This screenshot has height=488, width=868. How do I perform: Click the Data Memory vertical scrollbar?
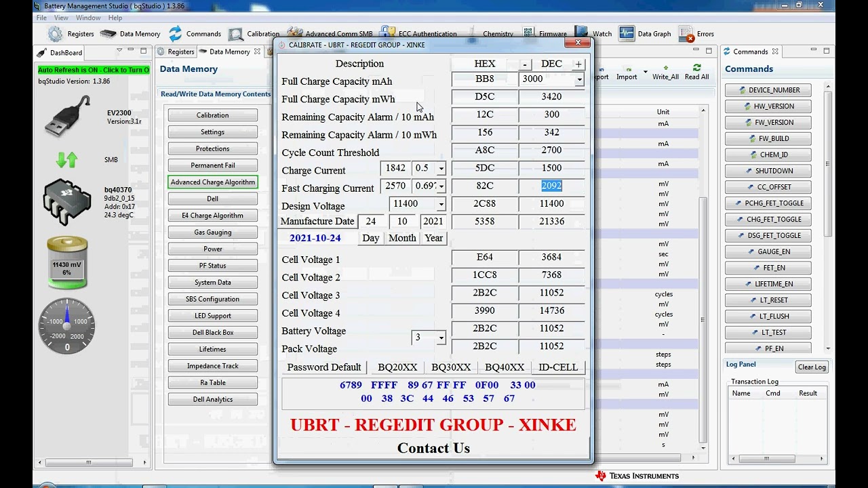703,278
